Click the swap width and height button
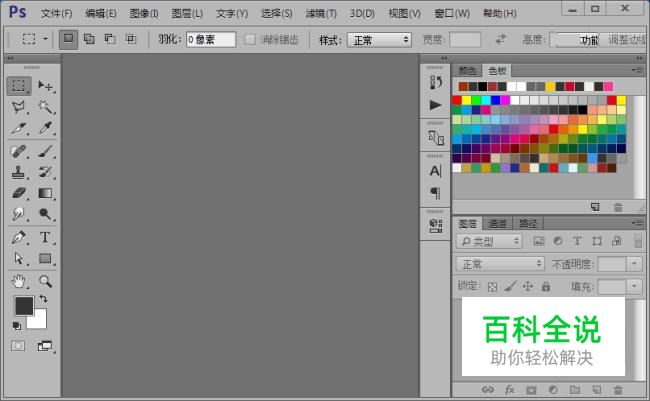650x401 pixels. (x=501, y=40)
